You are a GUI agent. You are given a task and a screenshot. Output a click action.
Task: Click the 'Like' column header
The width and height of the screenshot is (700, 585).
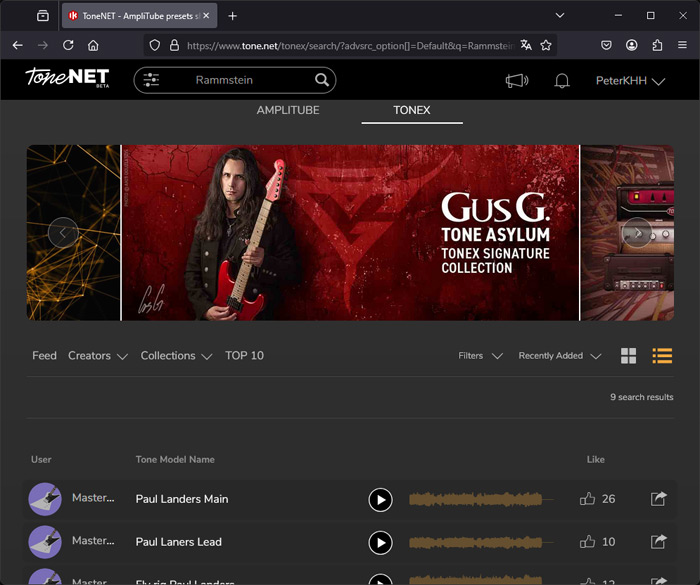coord(596,460)
